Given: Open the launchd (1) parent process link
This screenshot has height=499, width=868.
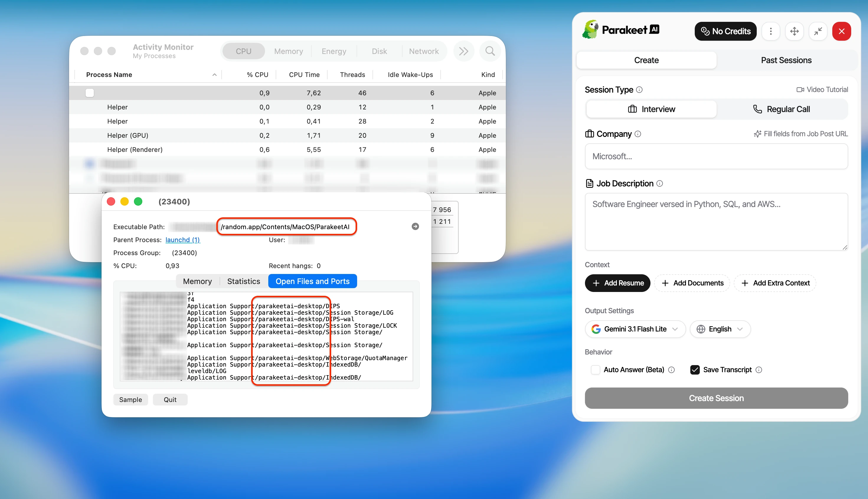Looking at the screenshot, I should 182,239.
